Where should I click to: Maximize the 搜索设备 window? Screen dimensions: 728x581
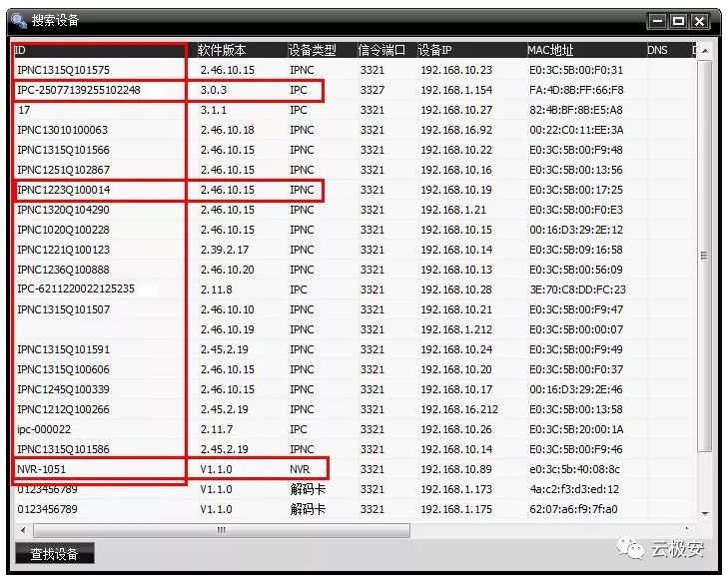pyautogui.click(x=678, y=21)
